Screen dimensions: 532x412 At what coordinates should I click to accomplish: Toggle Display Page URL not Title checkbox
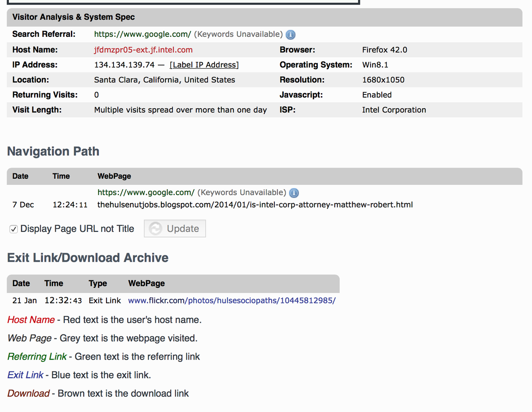pos(14,229)
